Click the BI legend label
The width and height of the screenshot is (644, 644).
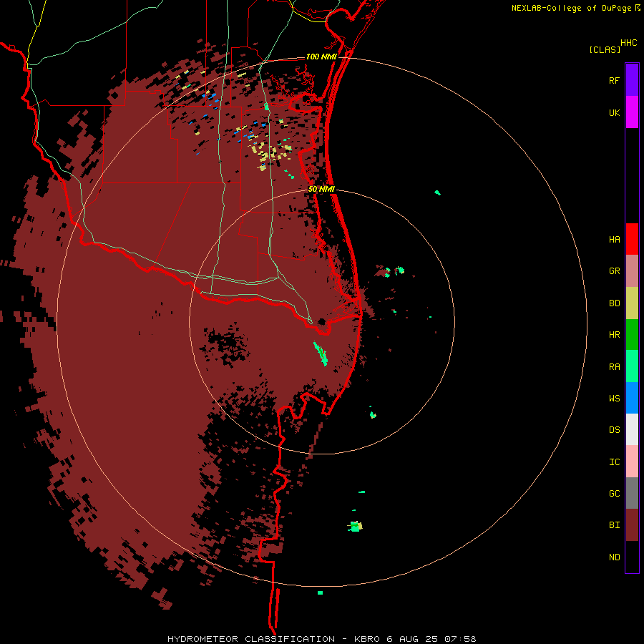(614, 525)
